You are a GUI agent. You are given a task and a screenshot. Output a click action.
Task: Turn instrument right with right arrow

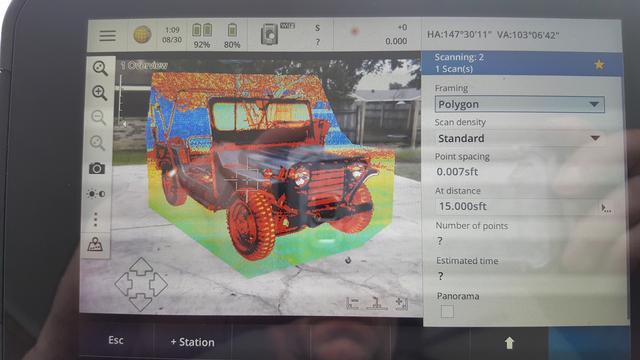click(x=159, y=284)
